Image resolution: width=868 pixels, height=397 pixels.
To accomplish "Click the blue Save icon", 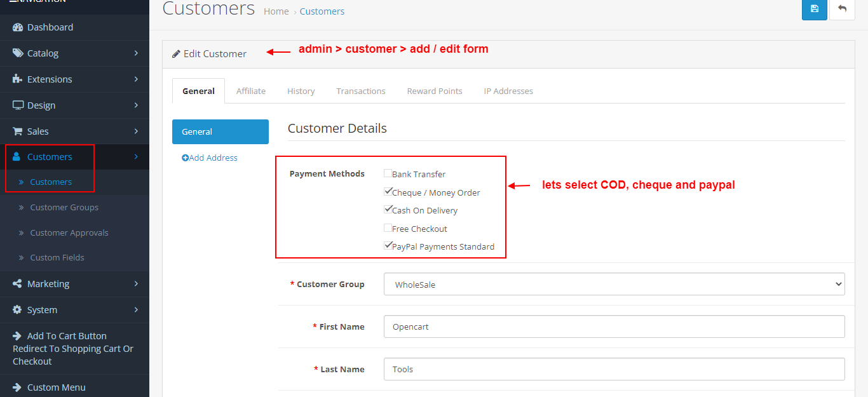I will point(814,10).
